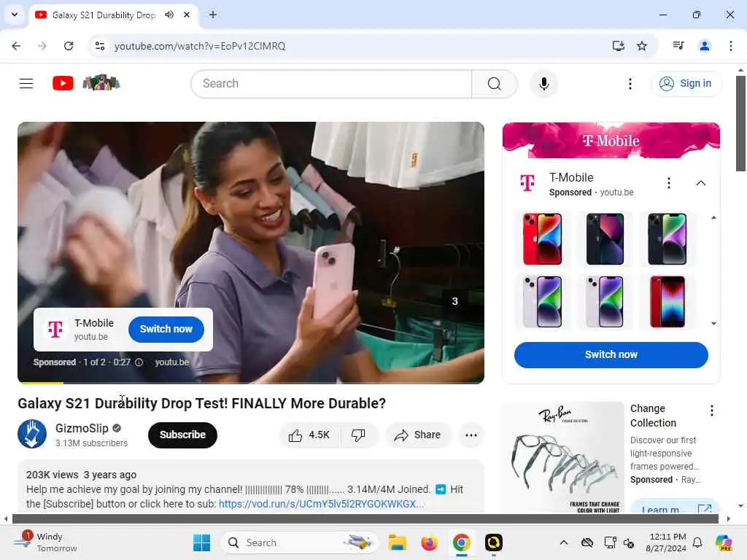Viewport: 747px width, 560px height.
Task: Like the video 4.5K thumbs up
Action: point(309,435)
